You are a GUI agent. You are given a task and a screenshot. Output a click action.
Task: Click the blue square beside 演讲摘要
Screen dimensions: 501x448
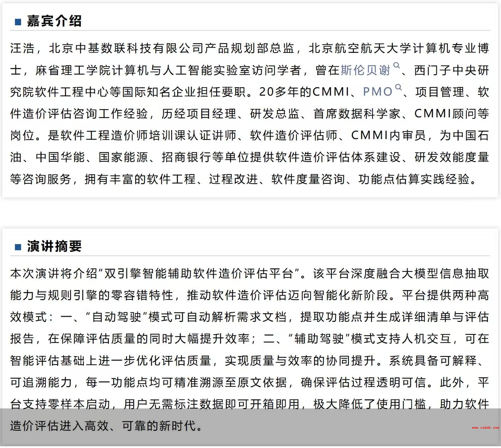coord(18,247)
